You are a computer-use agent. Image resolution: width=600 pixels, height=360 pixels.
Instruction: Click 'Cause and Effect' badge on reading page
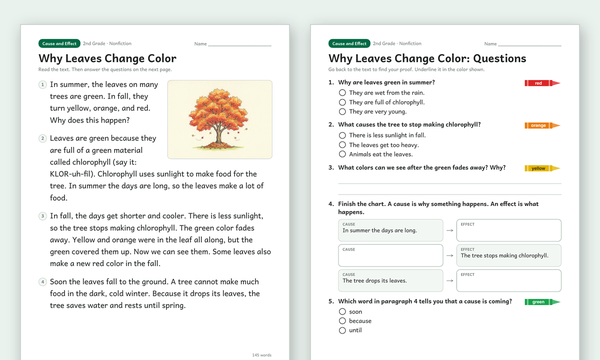pos(59,44)
